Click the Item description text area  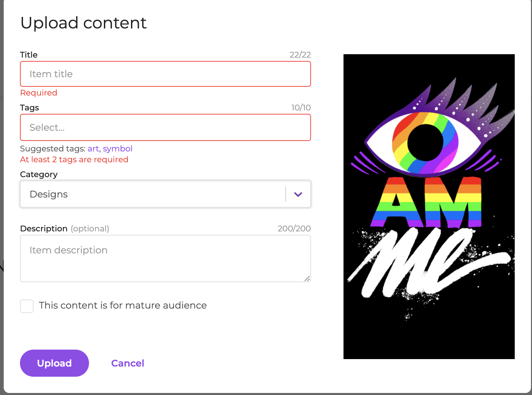click(165, 258)
